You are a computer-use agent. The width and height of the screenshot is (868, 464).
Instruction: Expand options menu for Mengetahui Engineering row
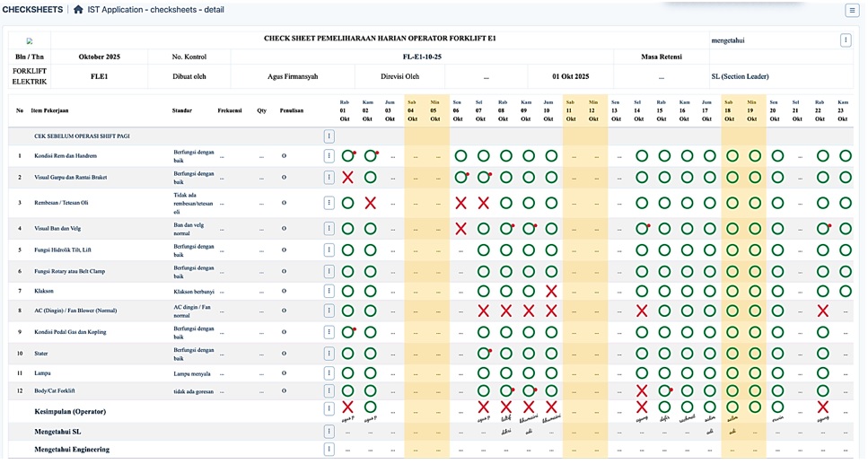tap(329, 449)
